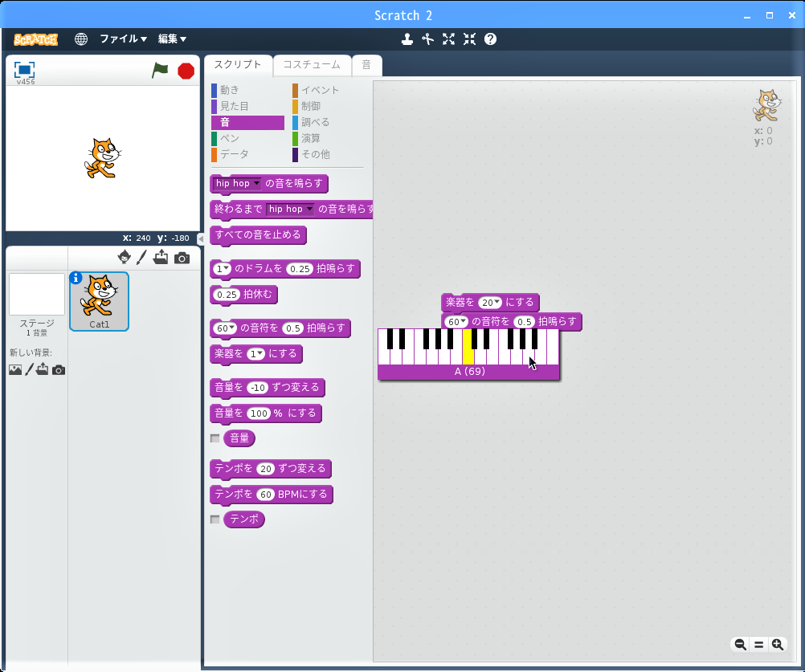Expand instrument 20 dropdown in script

(497, 303)
